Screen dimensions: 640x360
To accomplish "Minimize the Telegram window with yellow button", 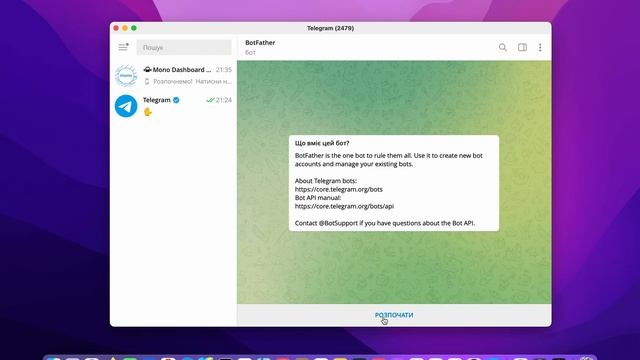I will (x=125, y=28).
